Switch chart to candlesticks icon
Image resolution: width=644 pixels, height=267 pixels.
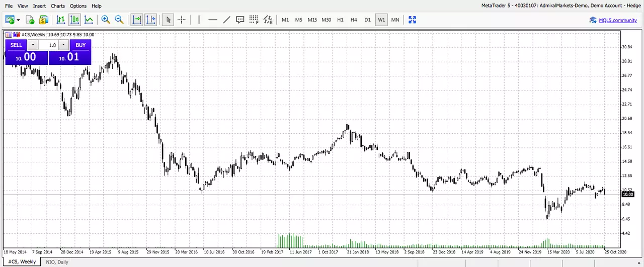pos(74,20)
